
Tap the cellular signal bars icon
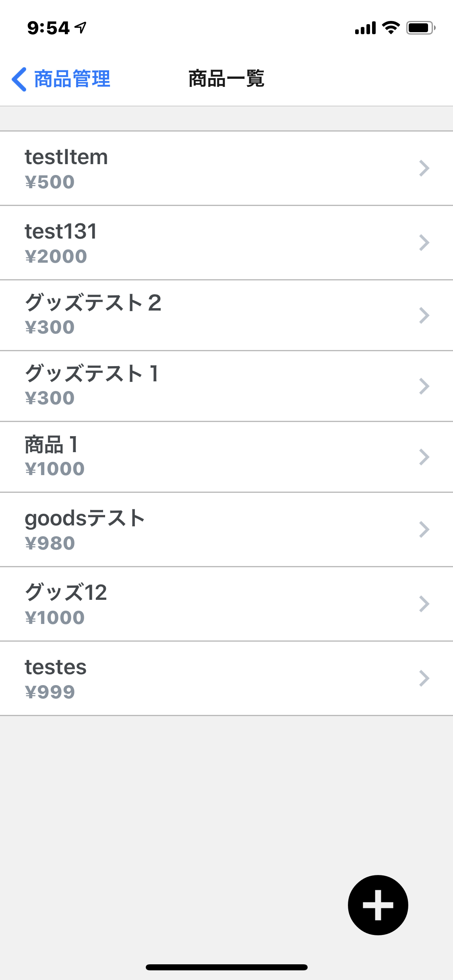pos(365,28)
